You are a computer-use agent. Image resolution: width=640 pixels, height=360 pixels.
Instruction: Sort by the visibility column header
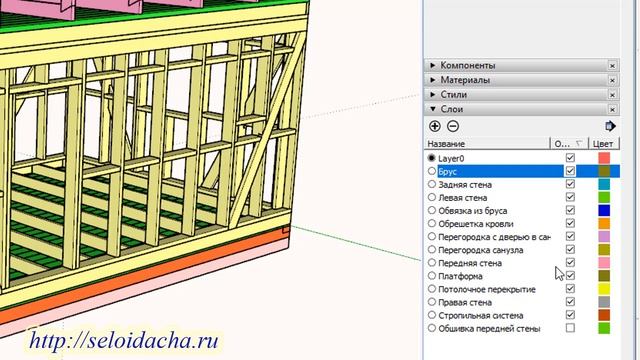[x=569, y=144]
